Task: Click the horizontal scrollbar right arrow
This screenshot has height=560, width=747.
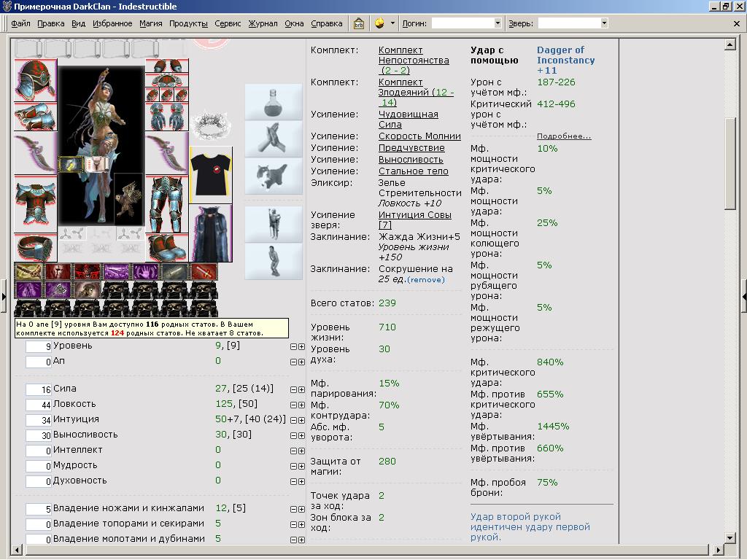Action: (x=719, y=550)
